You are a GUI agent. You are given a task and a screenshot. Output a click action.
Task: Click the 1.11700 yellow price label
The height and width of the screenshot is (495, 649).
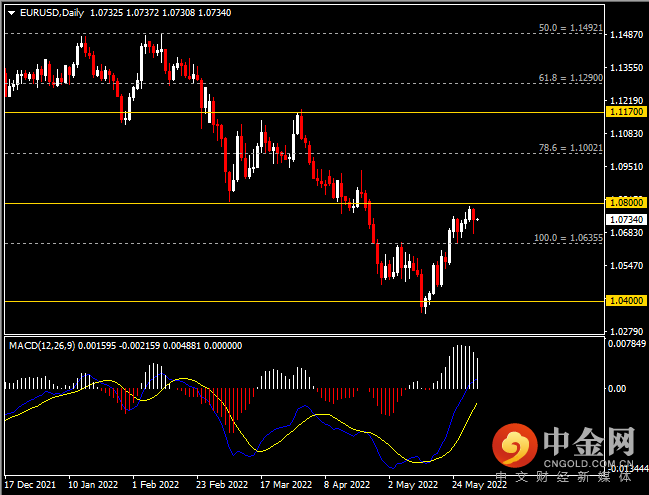point(627,112)
